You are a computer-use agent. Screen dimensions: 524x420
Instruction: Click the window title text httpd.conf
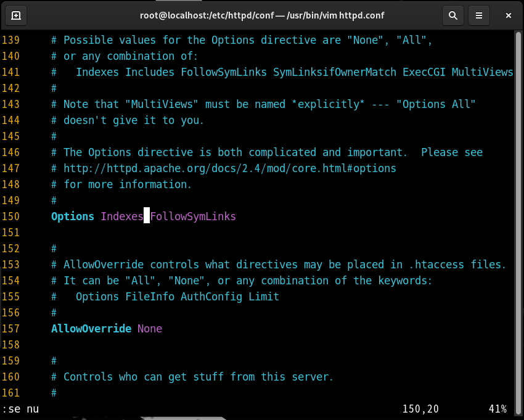click(x=362, y=15)
